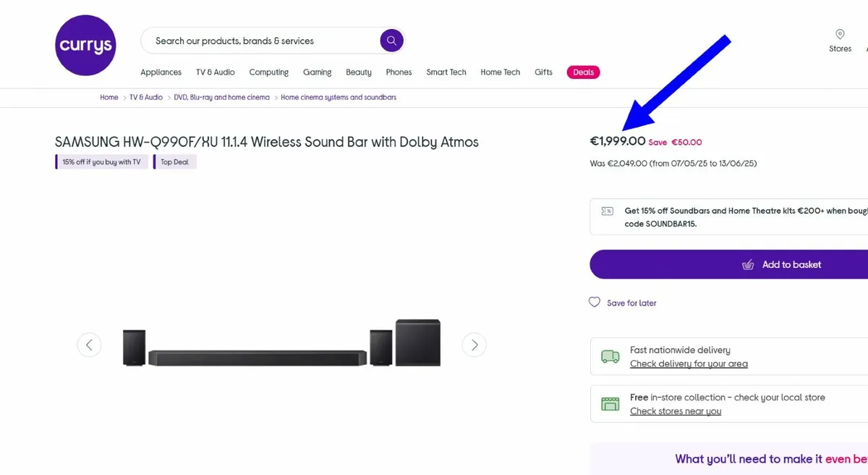Click into the product search field

260,41
